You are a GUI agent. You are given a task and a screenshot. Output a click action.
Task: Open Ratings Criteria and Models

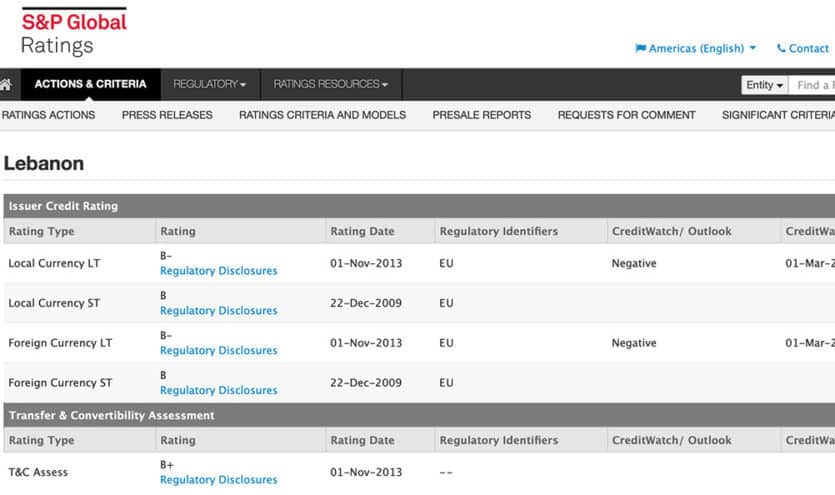point(322,115)
